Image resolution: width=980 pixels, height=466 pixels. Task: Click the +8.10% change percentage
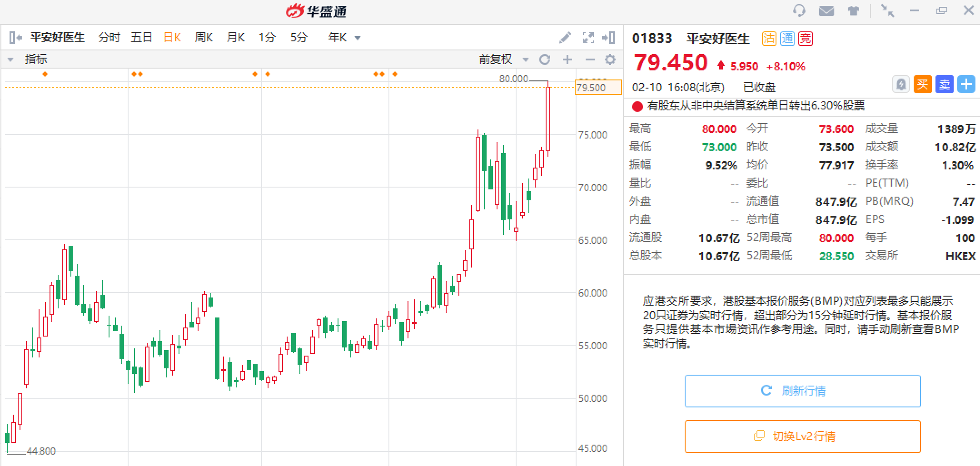pyautogui.click(x=786, y=67)
